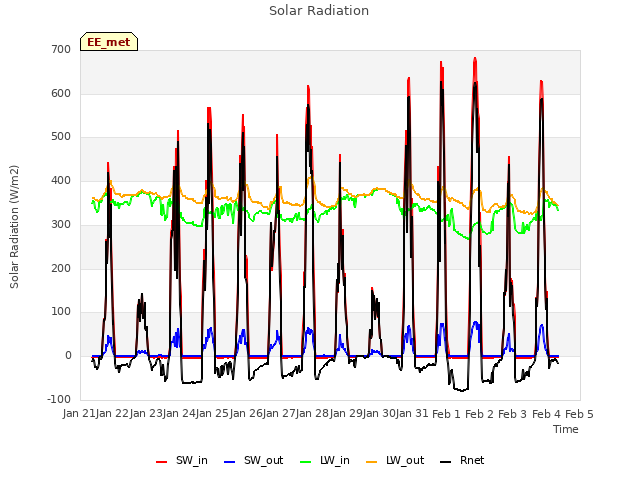Click the 300 y-axis tick label
640x480 pixels.
coord(61,224)
